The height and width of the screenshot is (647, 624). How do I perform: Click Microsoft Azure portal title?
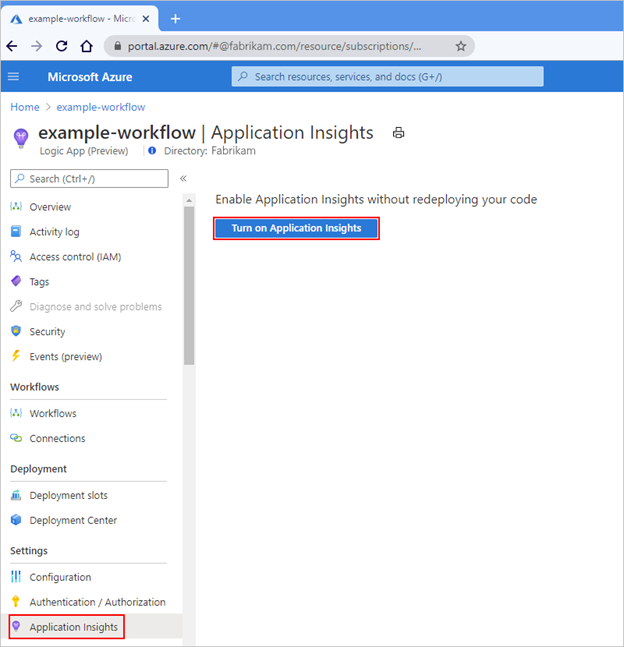point(90,77)
